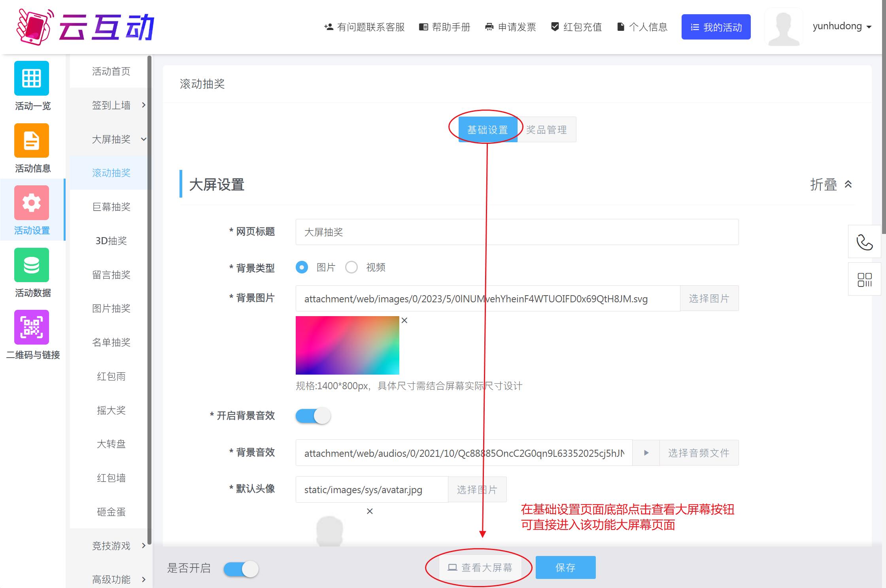
Task: Click the gradient background image thumbnail
Action: tap(347, 345)
